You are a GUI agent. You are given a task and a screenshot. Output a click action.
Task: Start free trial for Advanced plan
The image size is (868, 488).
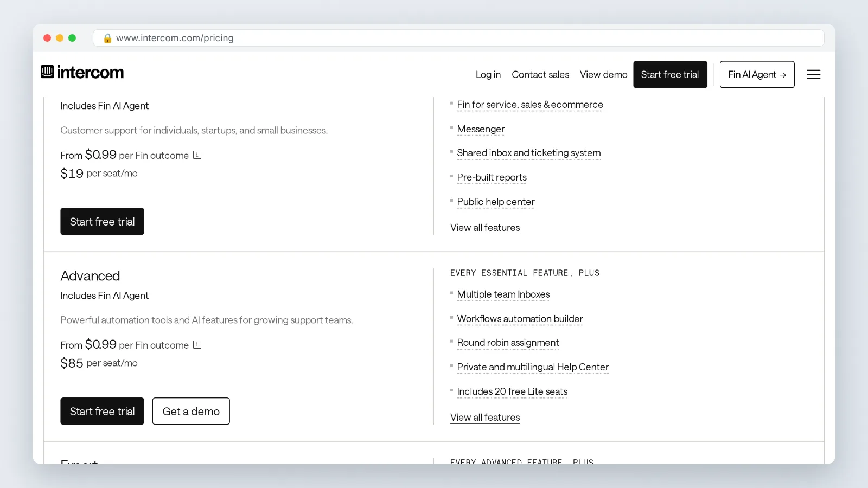tap(102, 411)
